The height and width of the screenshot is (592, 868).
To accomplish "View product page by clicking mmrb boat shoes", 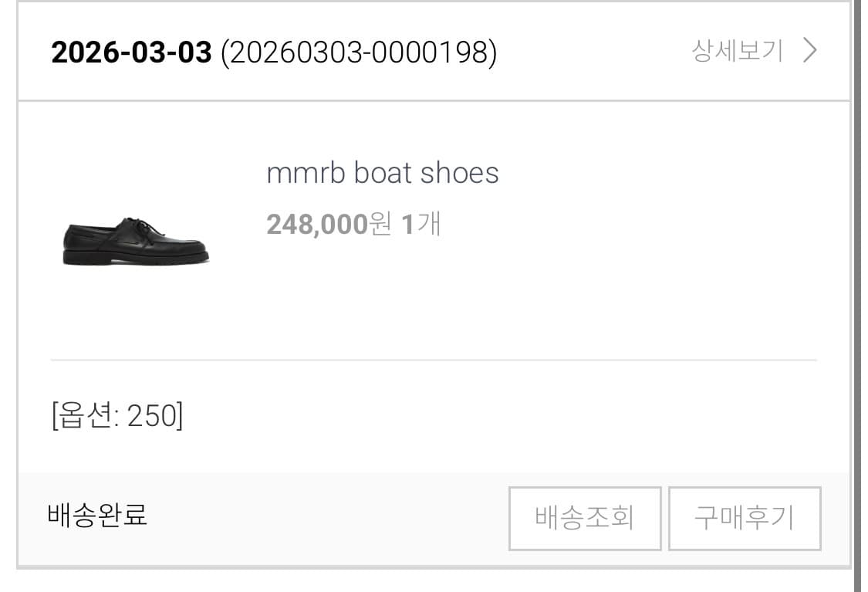I will (x=383, y=171).
